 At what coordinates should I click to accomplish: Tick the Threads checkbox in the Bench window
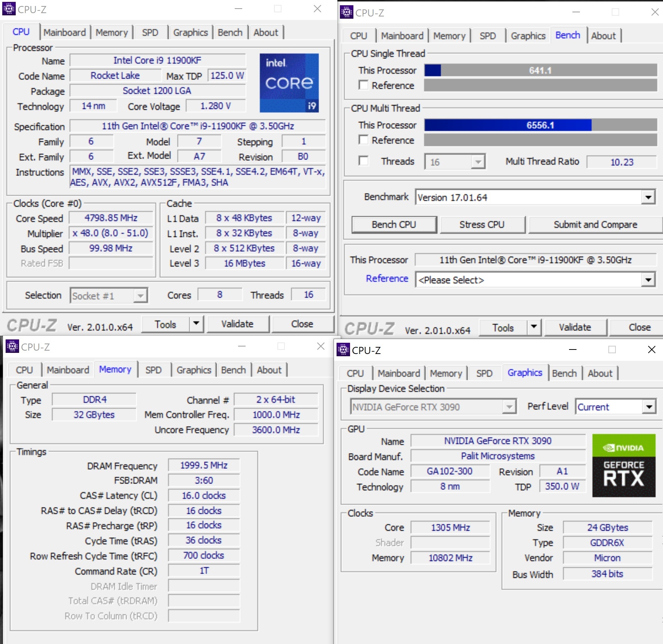363,161
